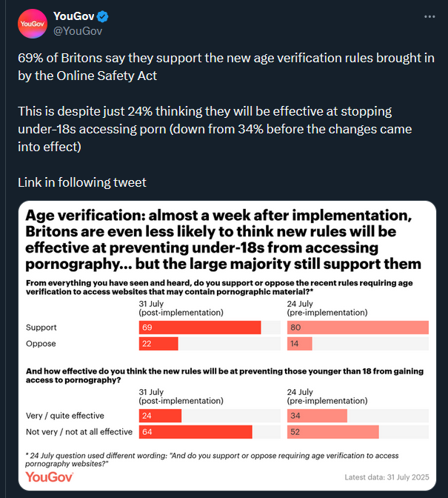
Task: Click the Support 80 bar for 24 July
Action: [x=358, y=328]
